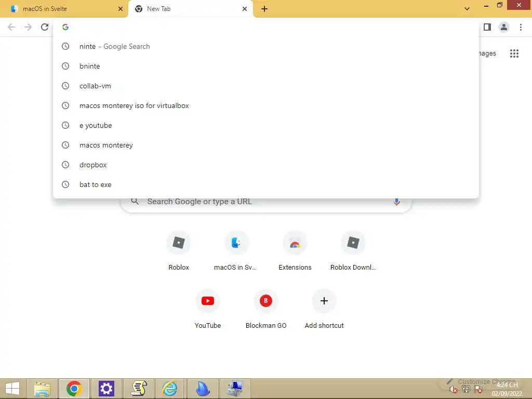
Task: Select the 'e youtube' suggestion
Action: (x=266, y=125)
